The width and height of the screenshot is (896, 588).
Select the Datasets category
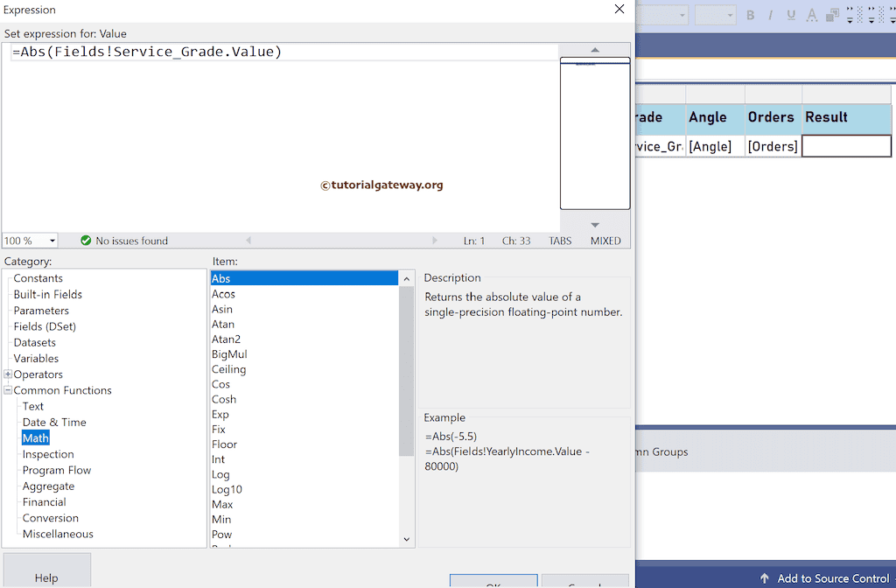coord(35,342)
